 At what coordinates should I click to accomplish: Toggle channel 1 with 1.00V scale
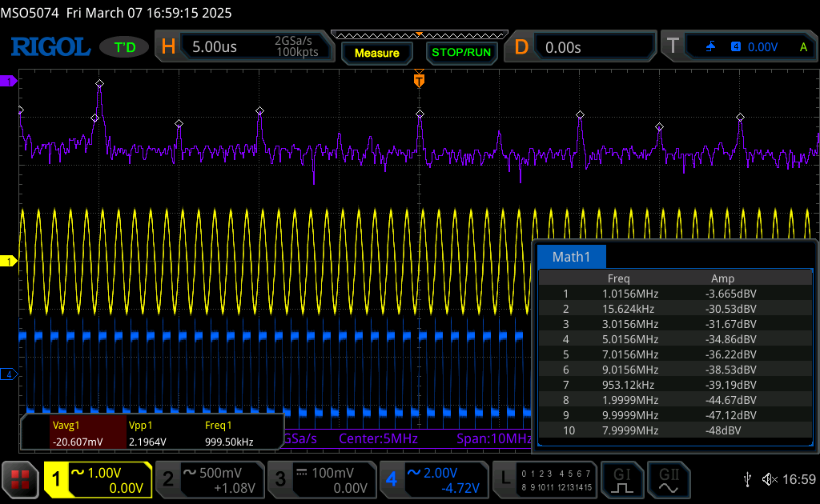pos(98,479)
